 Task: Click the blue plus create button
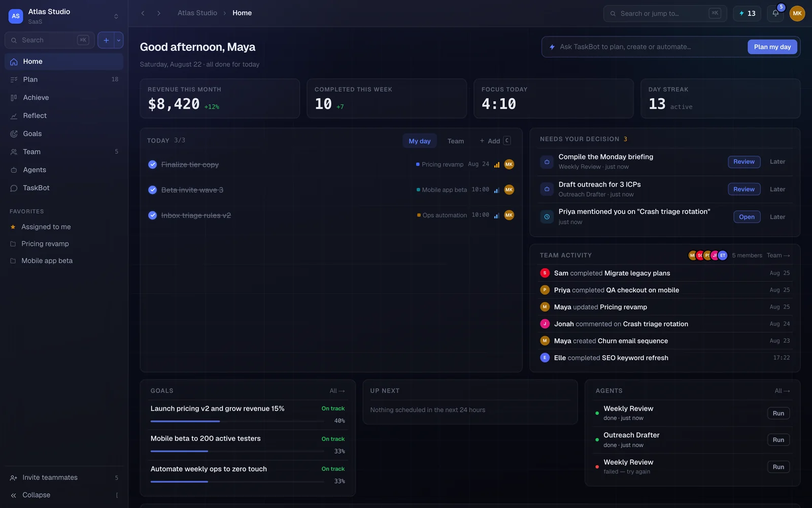pos(106,40)
